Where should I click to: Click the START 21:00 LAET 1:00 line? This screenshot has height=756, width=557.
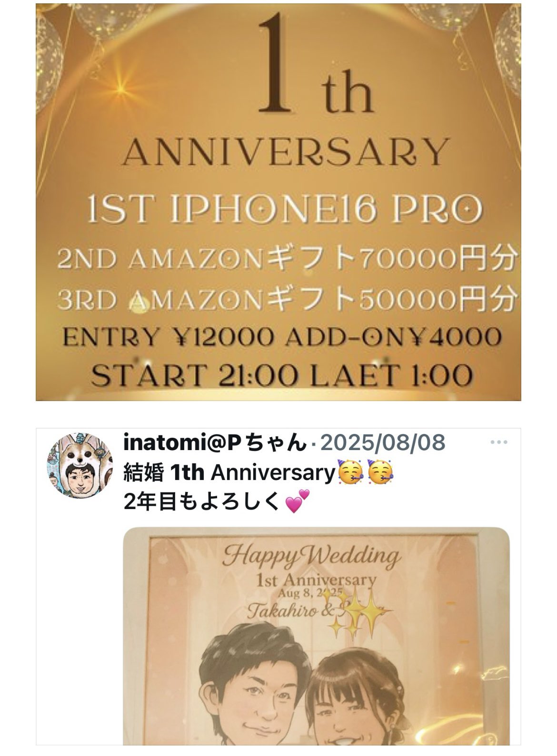click(282, 375)
